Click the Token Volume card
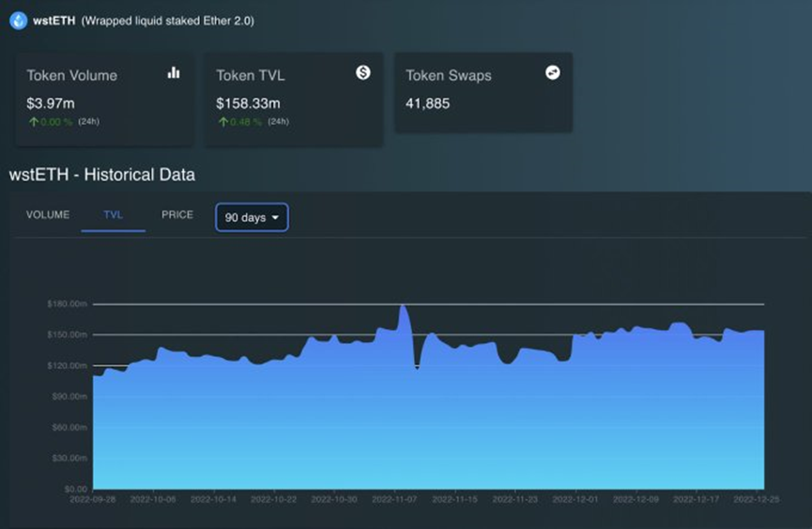The image size is (812, 529). coord(105,99)
